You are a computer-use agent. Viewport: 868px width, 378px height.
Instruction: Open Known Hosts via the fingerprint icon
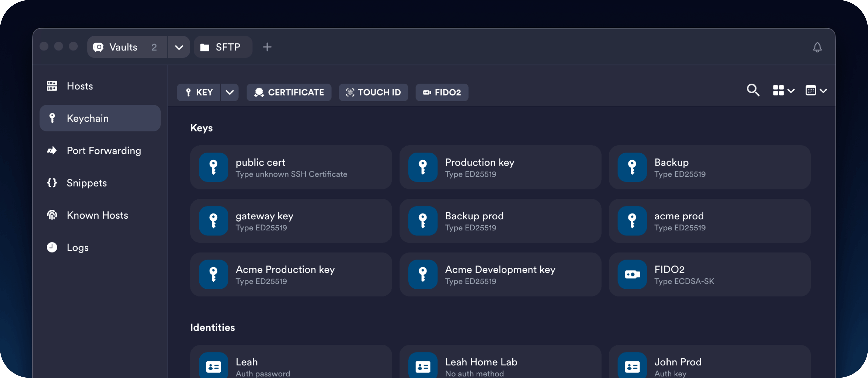tap(52, 215)
